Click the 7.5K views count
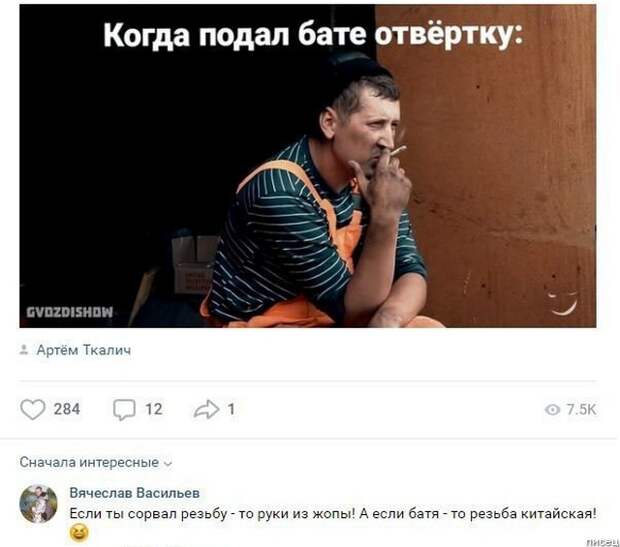 [x=581, y=409]
